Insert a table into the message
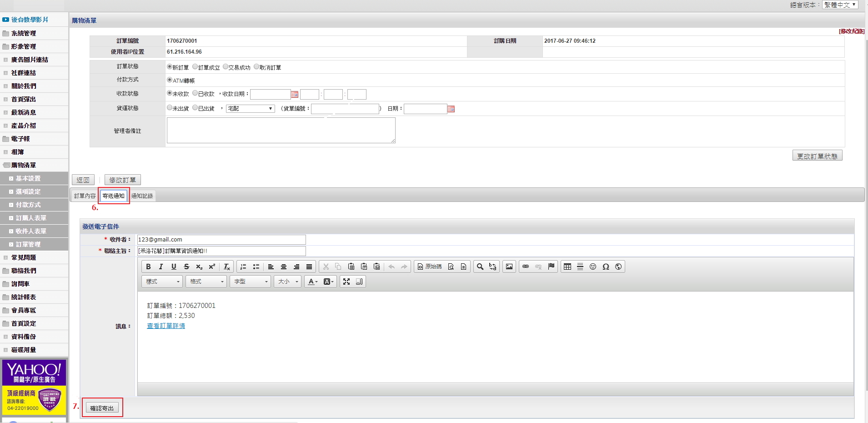This screenshot has height=423, width=868. coord(567,267)
